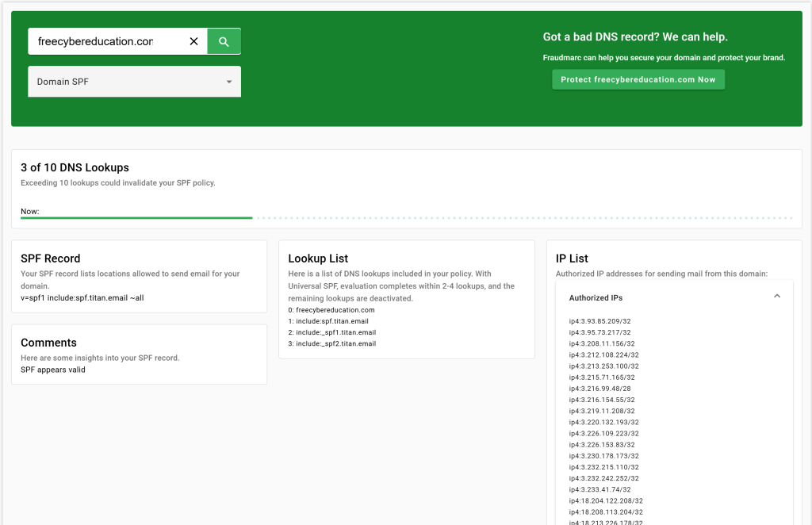The image size is (812, 525).
Task: Click the '3 of 10 DNS Lookups' heading
Action: point(75,167)
